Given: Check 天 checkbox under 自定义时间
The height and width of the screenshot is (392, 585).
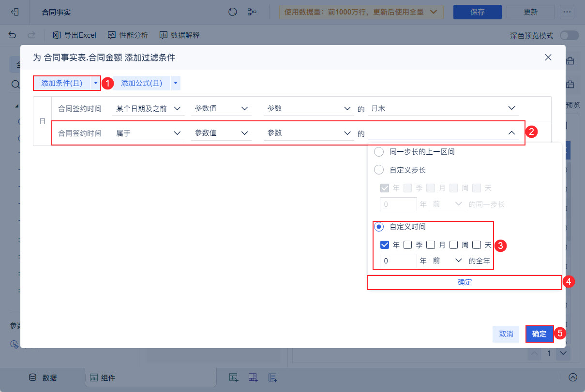Looking at the screenshot, I should click(477, 245).
